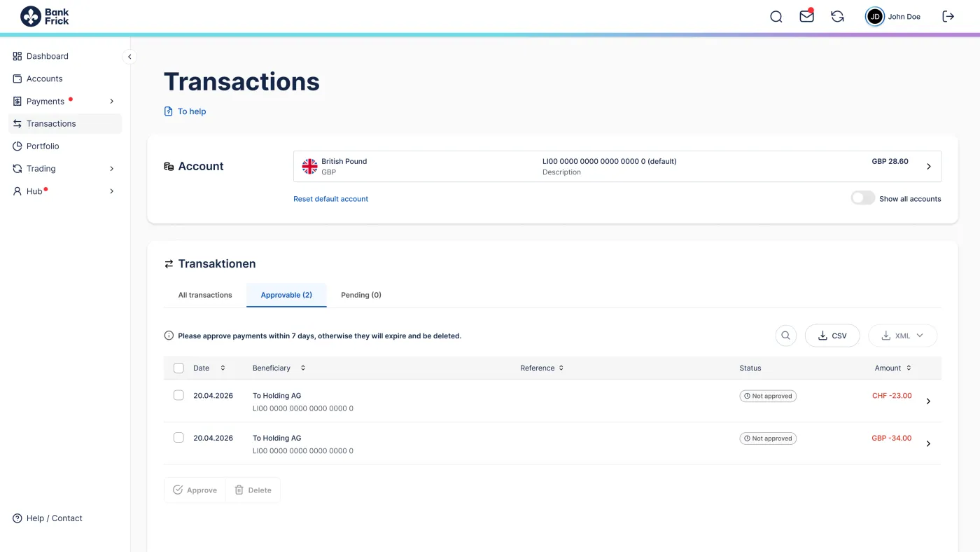Open the British Pound account selector chevron
This screenshot has width=980, height=552.
point(929,167)
